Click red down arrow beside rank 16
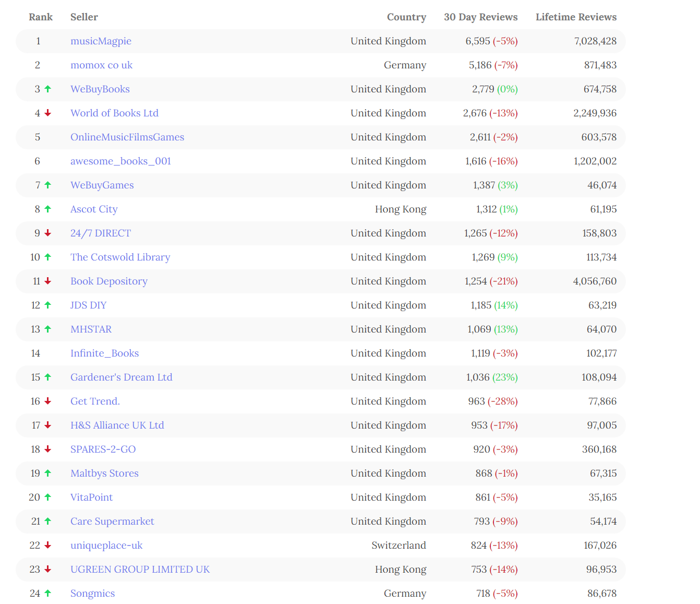This screenshot has height=604, width=700. (48, 401)
